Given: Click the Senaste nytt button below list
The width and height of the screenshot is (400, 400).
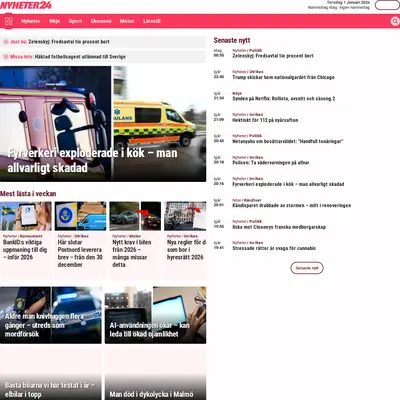Looking at the screenshot, I should 307,268.
